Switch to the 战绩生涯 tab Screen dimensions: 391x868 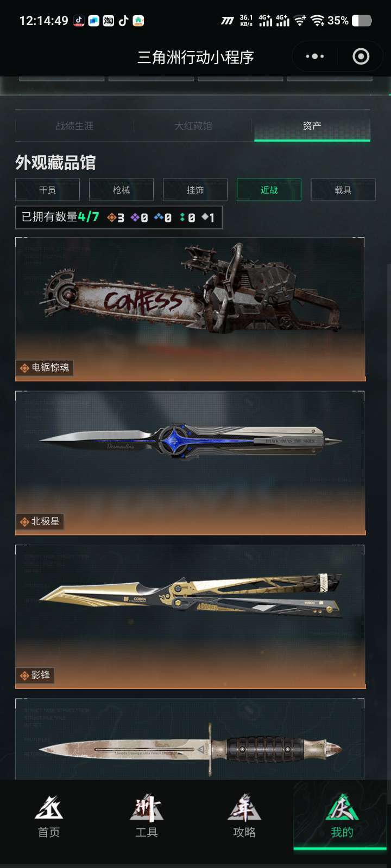74,126
